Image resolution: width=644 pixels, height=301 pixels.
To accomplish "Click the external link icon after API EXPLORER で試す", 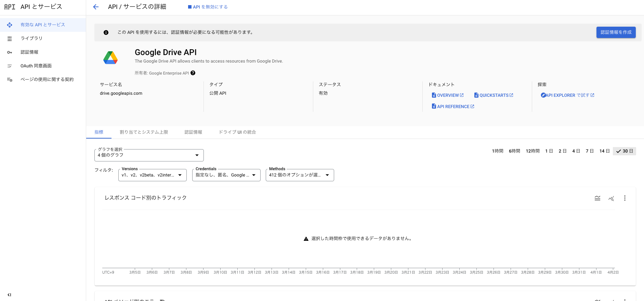I will [x=592, y=95].
